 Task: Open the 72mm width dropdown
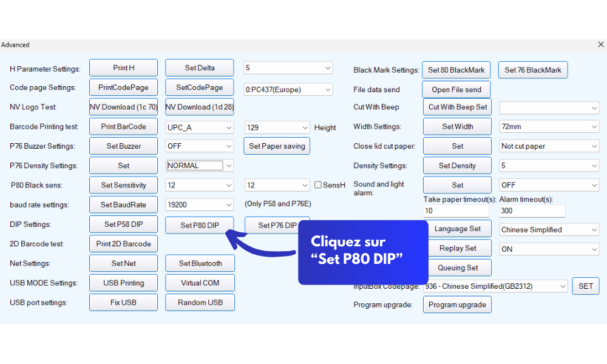click(549, 127)
